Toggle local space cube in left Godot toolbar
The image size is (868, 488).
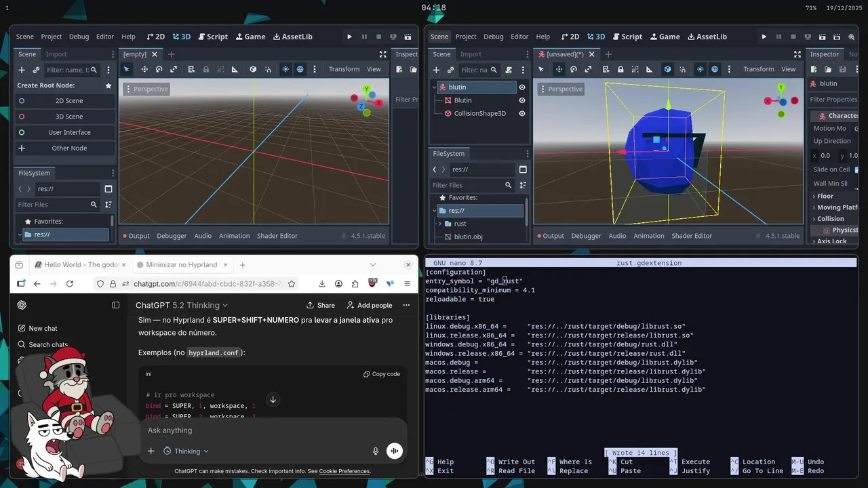pos(253,69)
